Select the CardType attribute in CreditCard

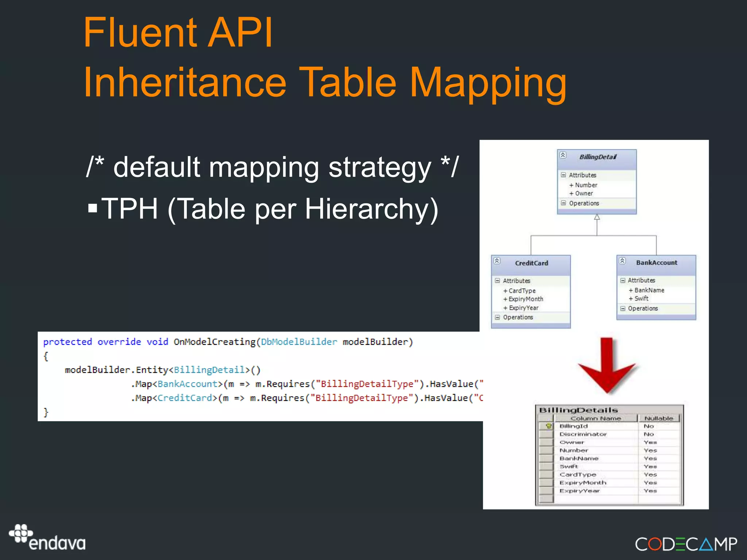(519, 291)
